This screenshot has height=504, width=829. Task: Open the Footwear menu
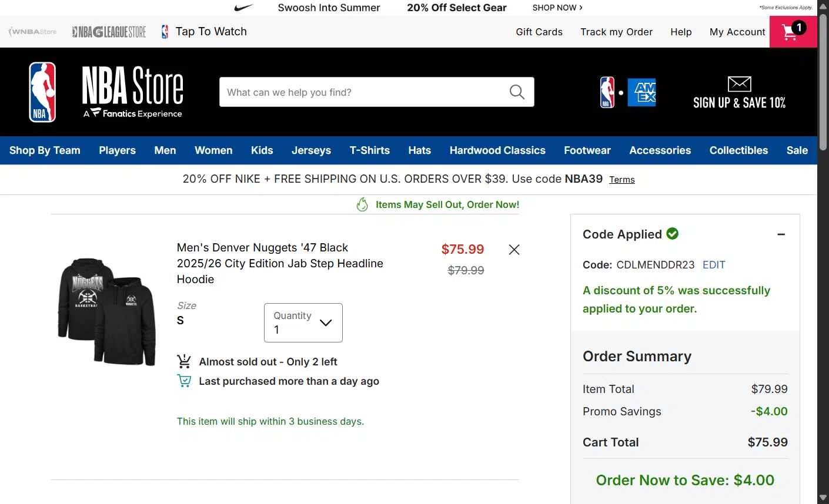(x=587, y=150)
